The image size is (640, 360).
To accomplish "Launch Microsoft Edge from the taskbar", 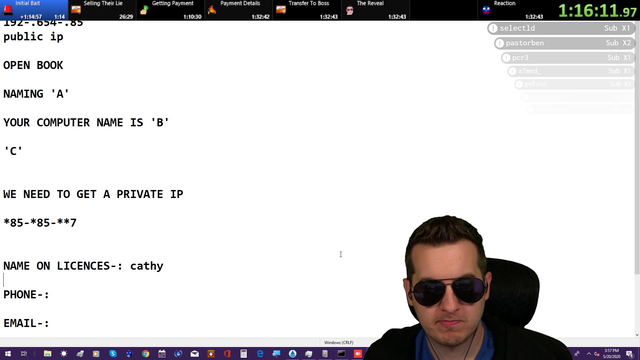I will coord(260,353).
